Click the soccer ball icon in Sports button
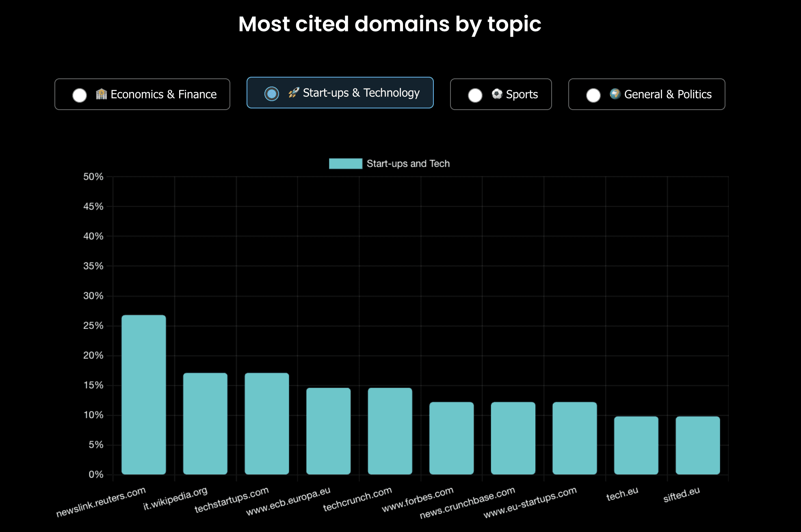The width and height of the screenshot is (801, 532). pyautogui.click(x=496, y=94)
